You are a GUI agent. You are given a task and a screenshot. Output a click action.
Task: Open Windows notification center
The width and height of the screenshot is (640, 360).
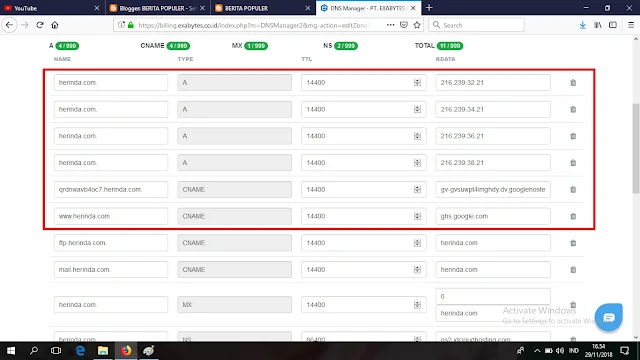[625, 351]
